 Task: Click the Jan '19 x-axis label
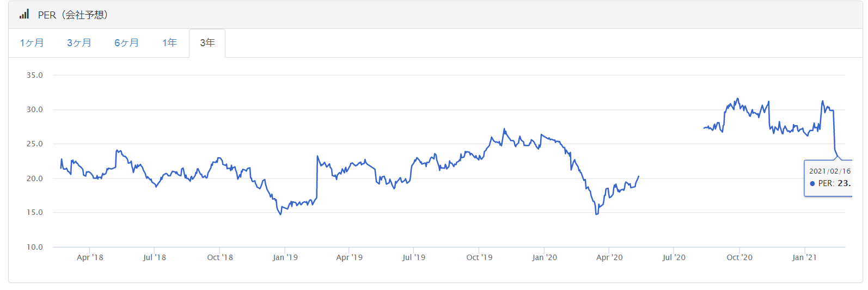pyautogui.click(x=285, y=257)
